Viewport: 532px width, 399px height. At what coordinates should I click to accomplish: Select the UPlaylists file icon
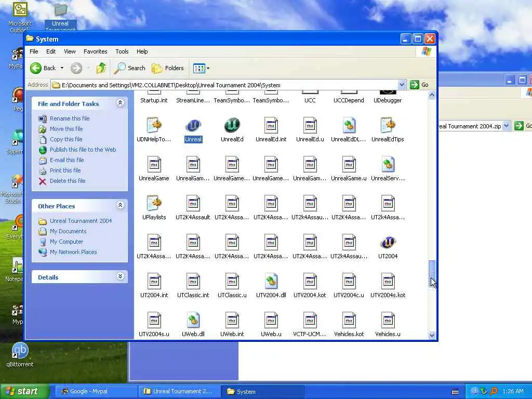click(x=154, y=204)
